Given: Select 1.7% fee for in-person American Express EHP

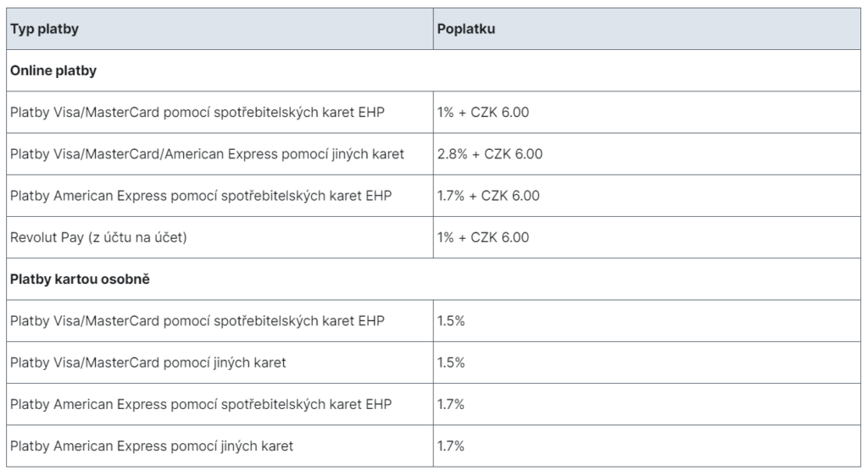Looking at the screenshot, I should point(451,404).
